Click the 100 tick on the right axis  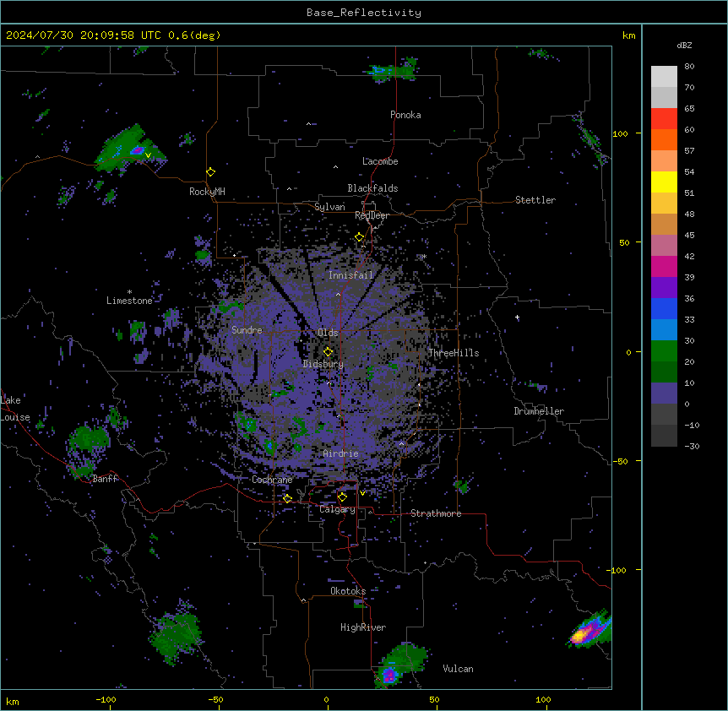[x=620, y=133]
